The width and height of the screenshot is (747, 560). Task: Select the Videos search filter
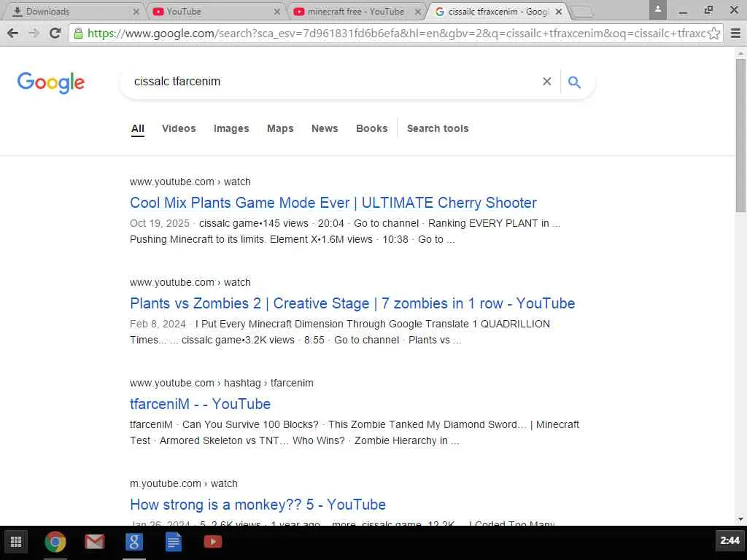coord(179,128)
